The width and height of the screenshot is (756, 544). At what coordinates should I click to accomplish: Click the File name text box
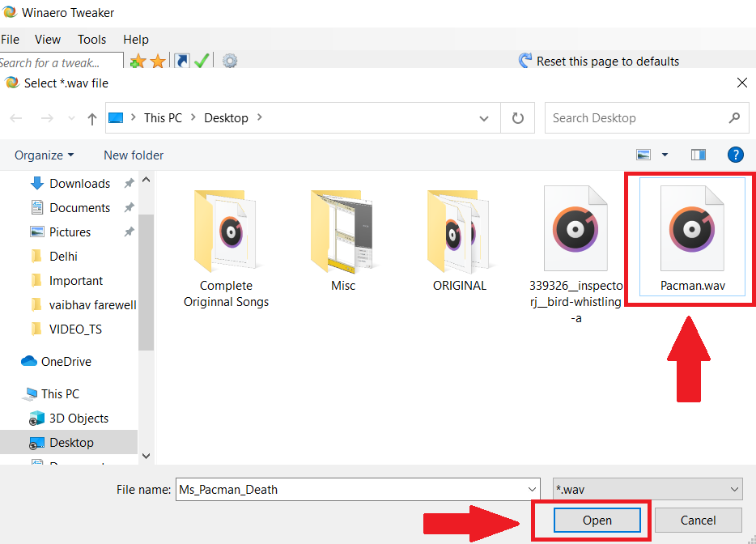[x=351, y=490]
